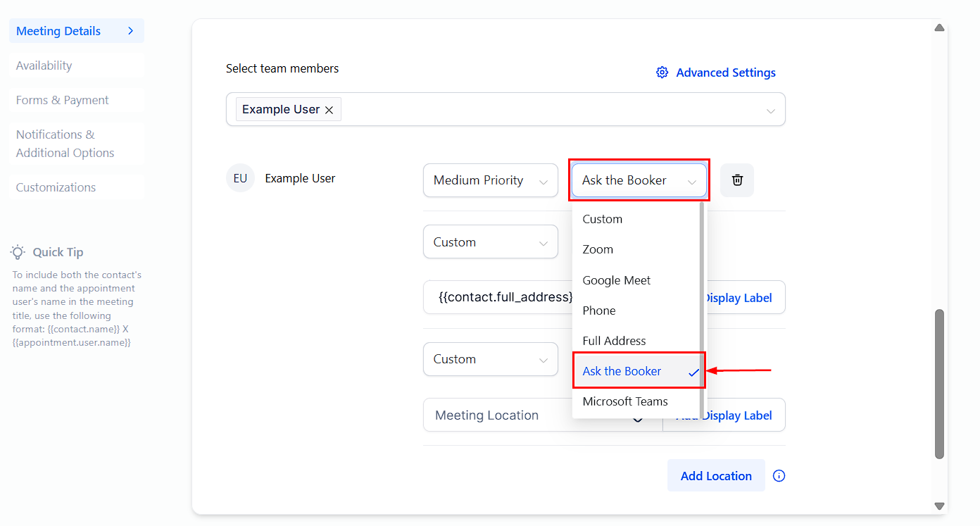The width and height of the screenshot is (980, 526).
Task: Pick the Zoom option in the list
Action: point(598,249)
